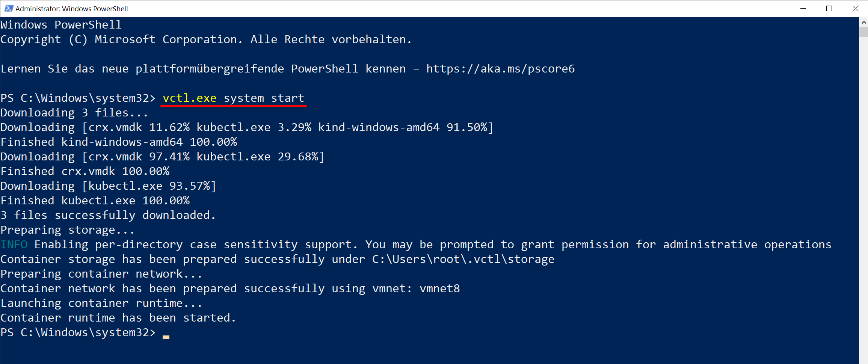Select the underlined vctl.exe system start command
Screen dimensions: 868x364
point(233,98)
